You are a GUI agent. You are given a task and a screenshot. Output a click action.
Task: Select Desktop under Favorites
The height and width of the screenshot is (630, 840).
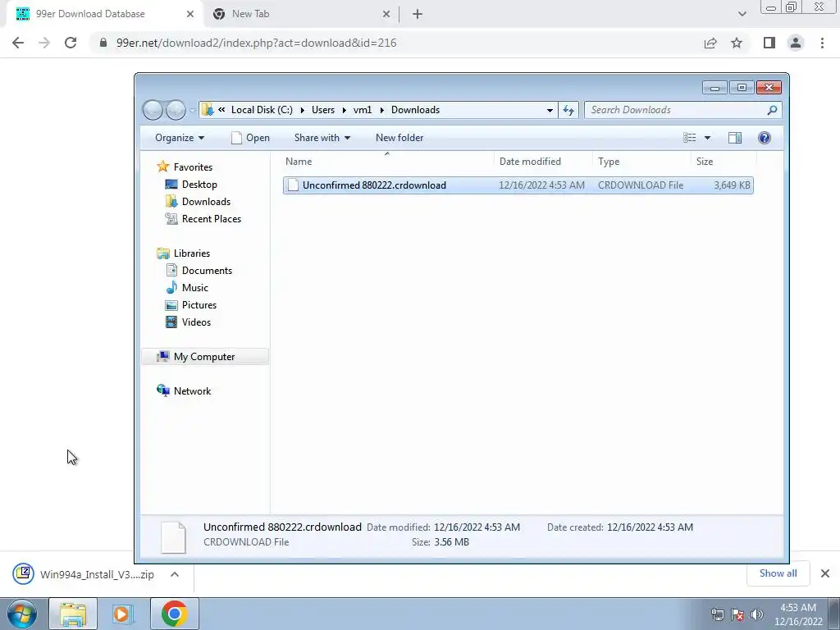[199, 185]
